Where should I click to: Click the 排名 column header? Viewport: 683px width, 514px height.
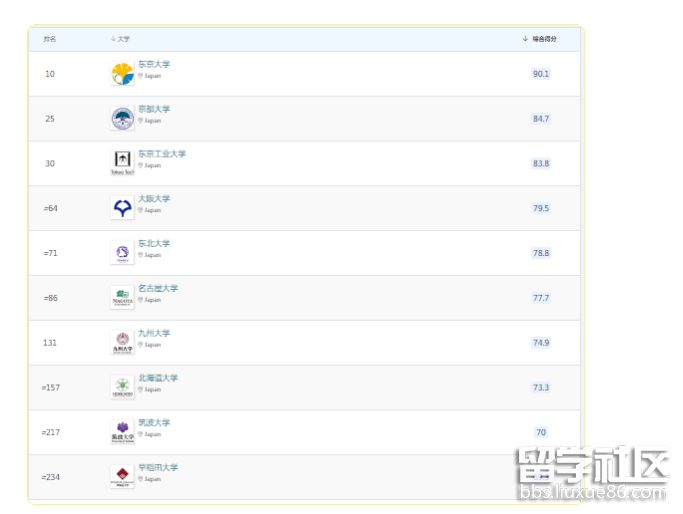click(x=50, y=39)
